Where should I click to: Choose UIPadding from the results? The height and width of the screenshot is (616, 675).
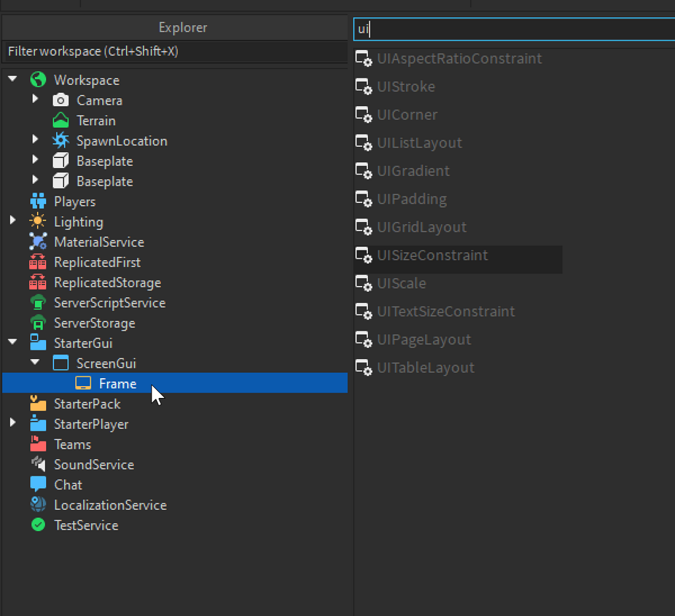pyautogui.click(x=458, y=199)
